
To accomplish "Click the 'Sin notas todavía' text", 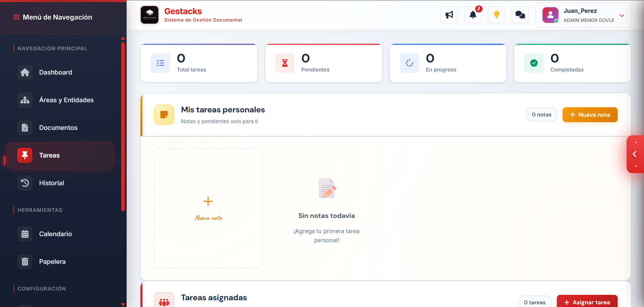I will coord(327,216).
